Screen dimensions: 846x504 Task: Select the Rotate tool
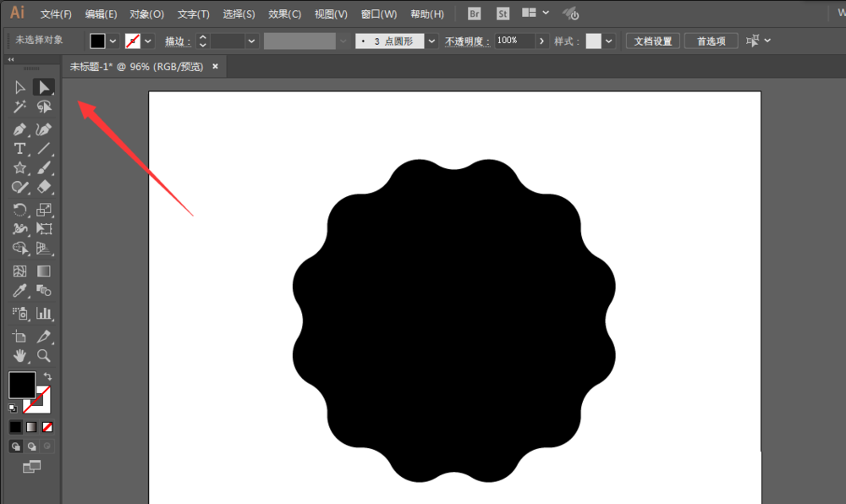tap(19, 209)
